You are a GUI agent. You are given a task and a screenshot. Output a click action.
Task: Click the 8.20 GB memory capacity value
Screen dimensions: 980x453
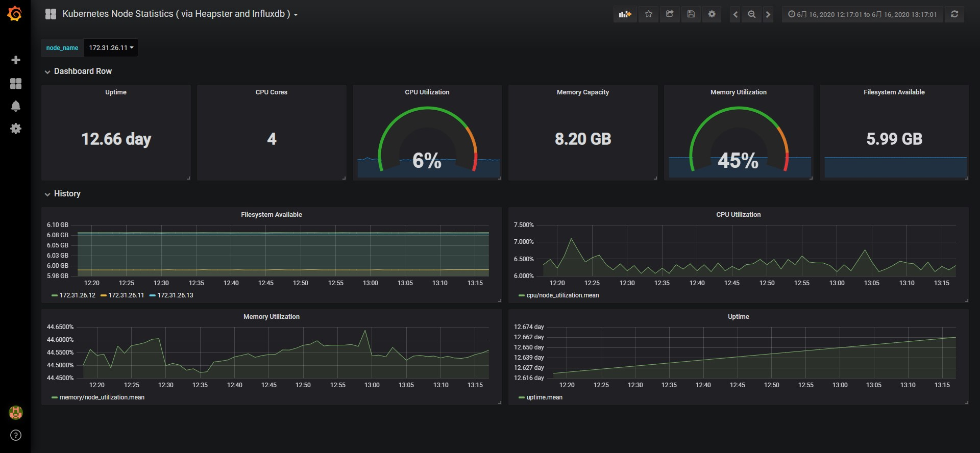pos(583,139)
